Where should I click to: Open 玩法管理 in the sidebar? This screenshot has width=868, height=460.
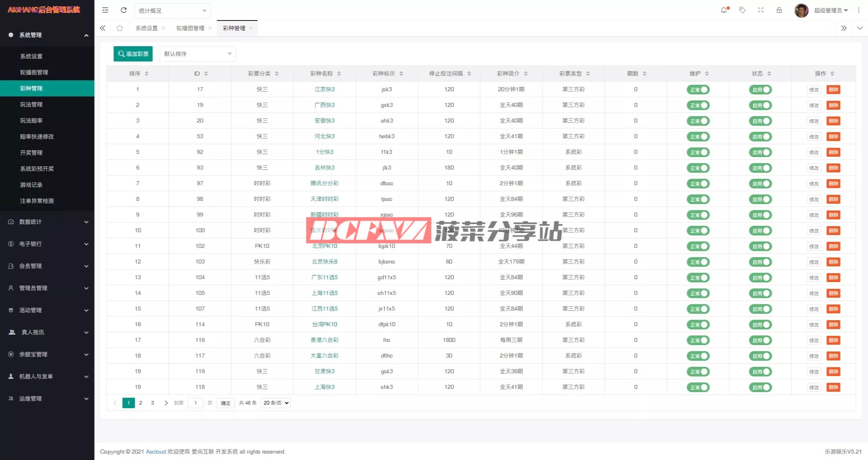point(31,104)
